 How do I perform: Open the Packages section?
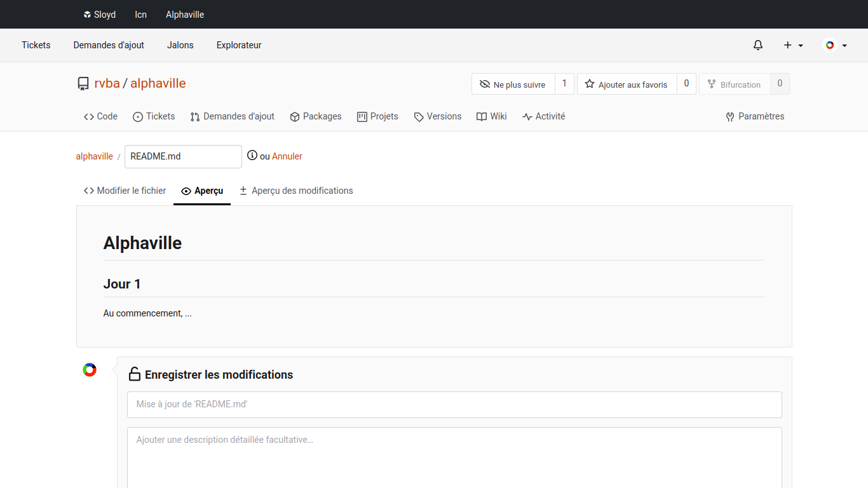[x=316, y=116]
